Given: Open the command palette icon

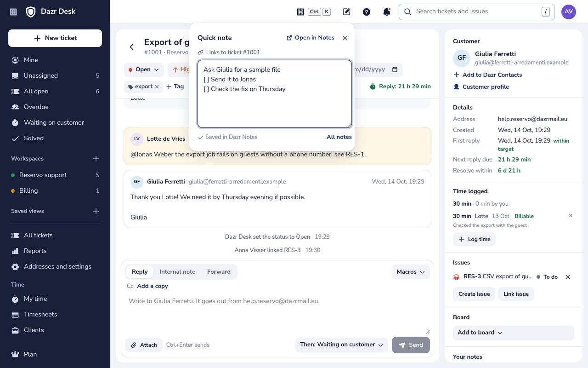Looking at the screenshot, I should coord(300,12).
